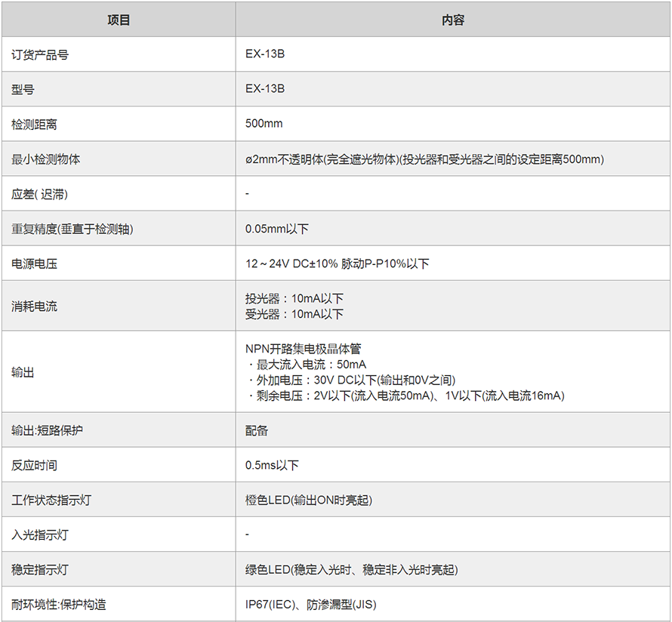Click the 500mm detection distance value
Screen dimensions: 672x622
pos(264,124)
